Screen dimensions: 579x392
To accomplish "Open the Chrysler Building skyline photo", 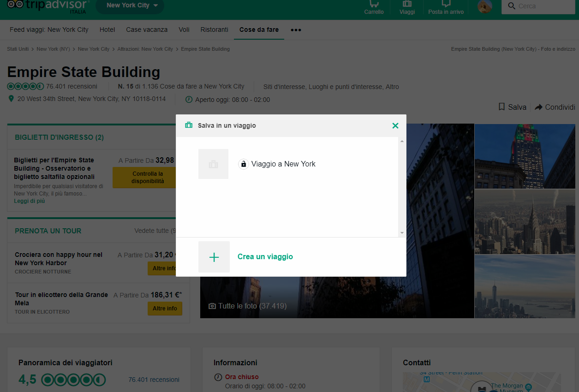I will (525, 221).
